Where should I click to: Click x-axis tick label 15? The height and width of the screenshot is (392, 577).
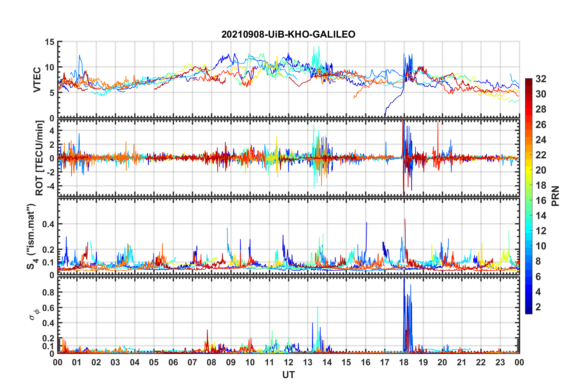click(x=346, y=362)
